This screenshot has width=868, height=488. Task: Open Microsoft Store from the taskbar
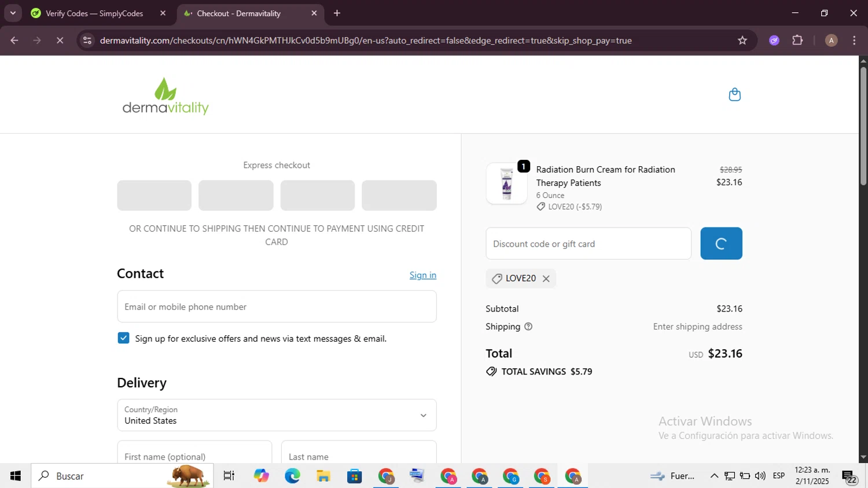[355, 476]
